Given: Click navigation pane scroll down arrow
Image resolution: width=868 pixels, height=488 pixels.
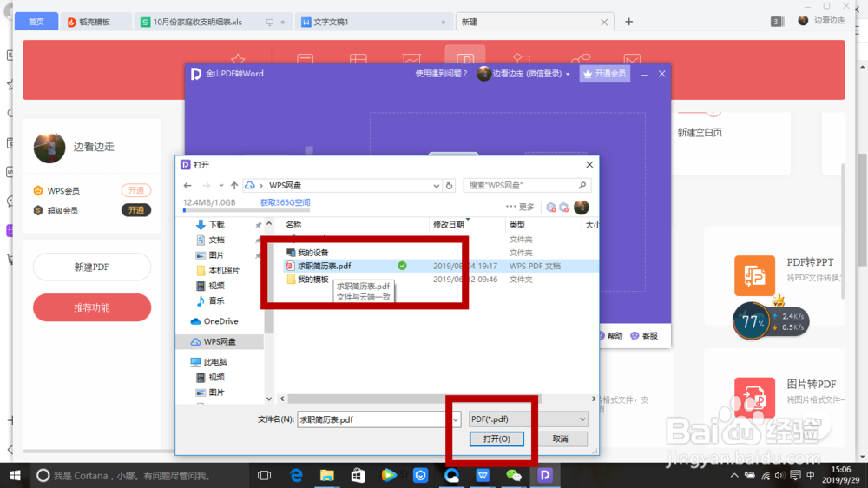Looking at the screenshot, I should coord(269,399).
